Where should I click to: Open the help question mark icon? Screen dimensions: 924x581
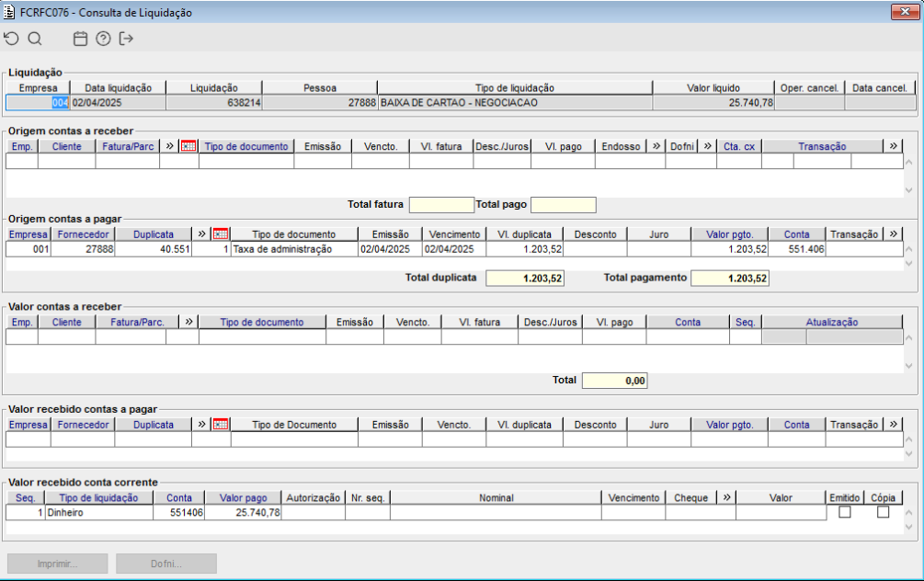click(x=103, y=39)
